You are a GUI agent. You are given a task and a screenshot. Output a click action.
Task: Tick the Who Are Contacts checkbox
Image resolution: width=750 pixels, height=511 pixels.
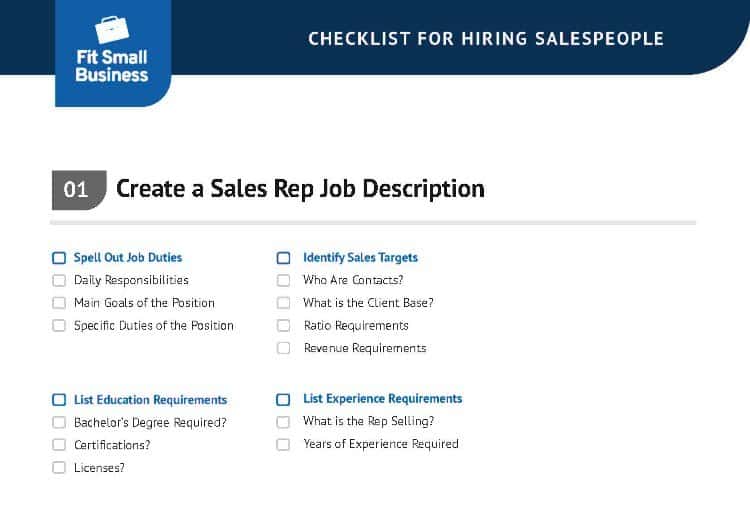pos(283,280)
